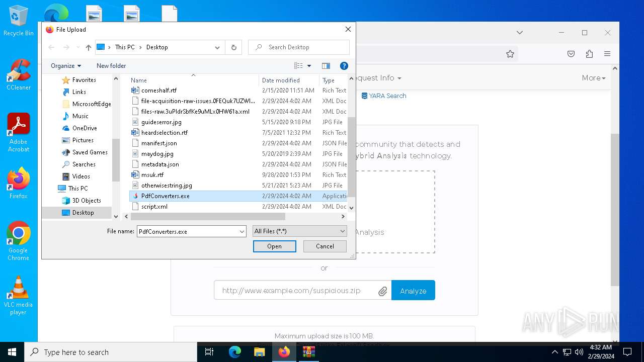This screenshot has height=362, width=644.
Task: Go up one folder level
Action: [89, 47]
